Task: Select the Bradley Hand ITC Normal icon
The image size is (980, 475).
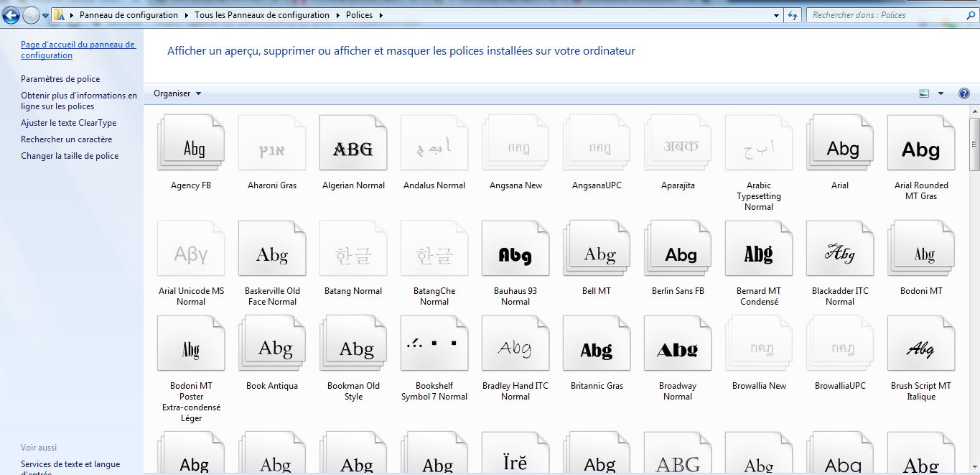Action: [x=515, y=343]
